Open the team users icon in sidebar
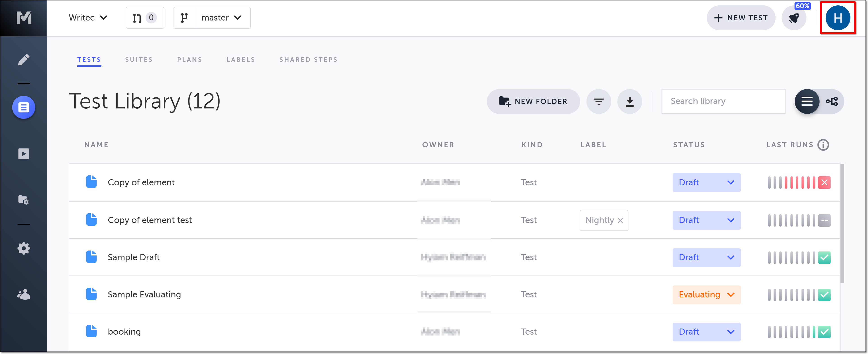 click(x=24, y=295)
